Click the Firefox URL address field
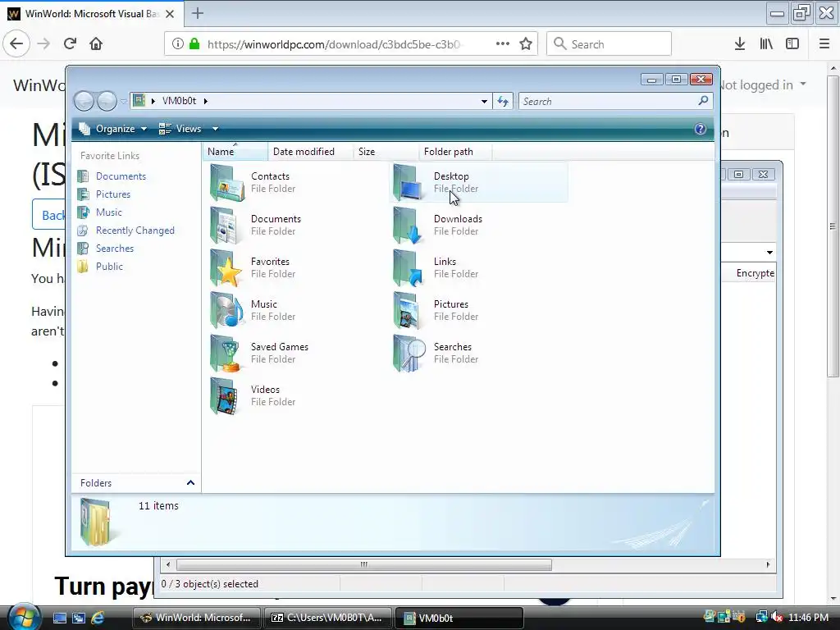Screen dimensions: 840x630 coord(334,44)
